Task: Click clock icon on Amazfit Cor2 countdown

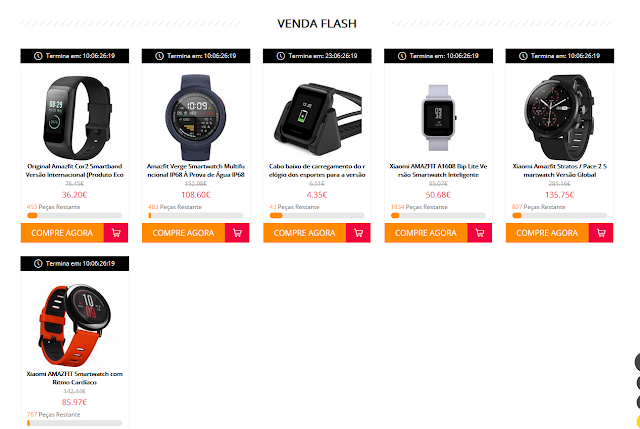Action: 38,56
